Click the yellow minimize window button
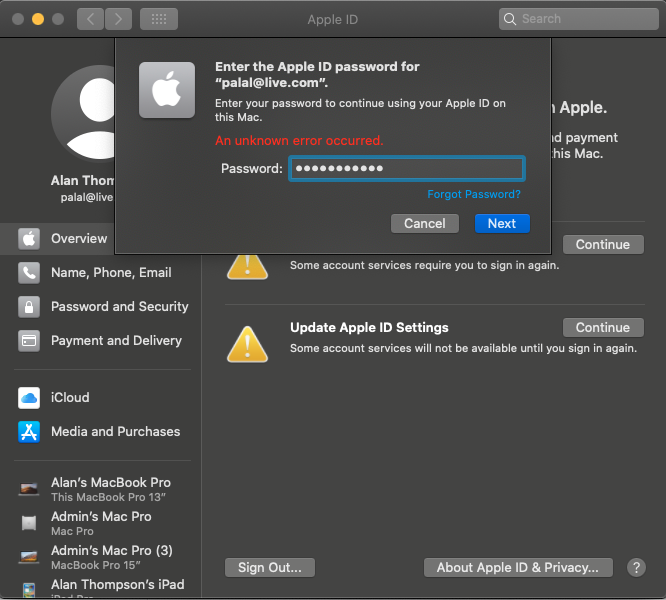Screen dimensions: 666x600 [x=38, y=19]
